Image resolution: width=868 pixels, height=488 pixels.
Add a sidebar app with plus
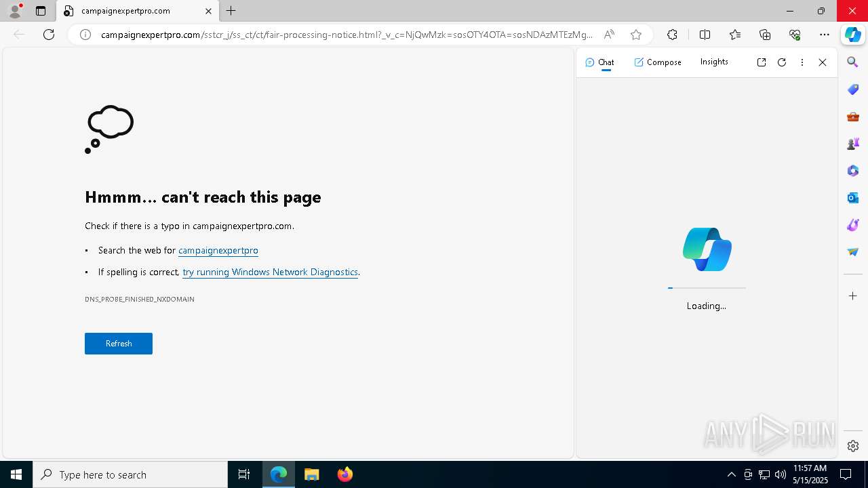point(853,296)
